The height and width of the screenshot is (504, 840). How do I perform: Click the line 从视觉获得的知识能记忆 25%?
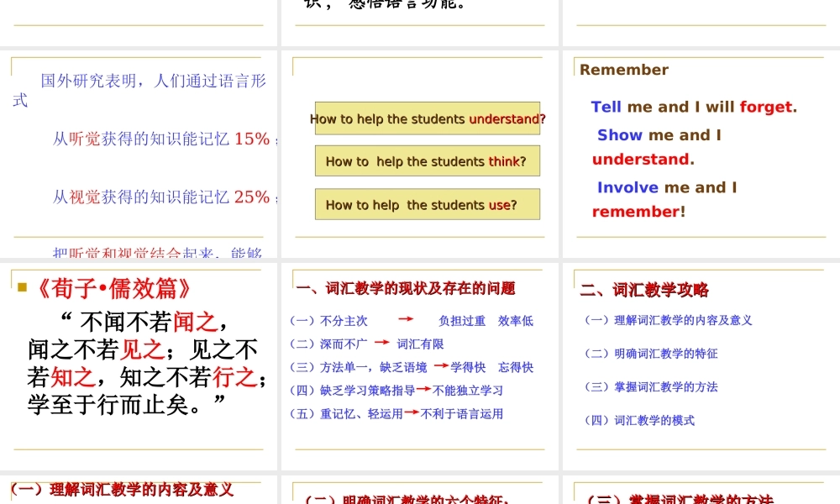160,197
